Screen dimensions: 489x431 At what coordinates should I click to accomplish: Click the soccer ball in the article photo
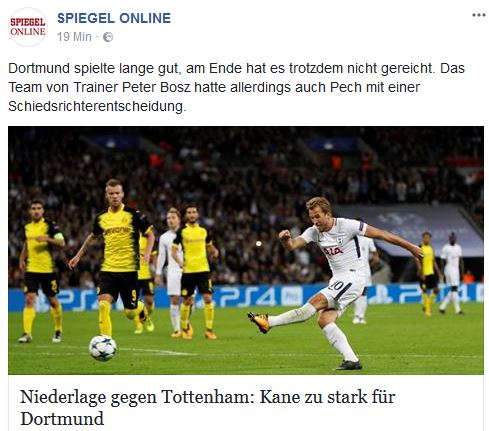[103, 348]
